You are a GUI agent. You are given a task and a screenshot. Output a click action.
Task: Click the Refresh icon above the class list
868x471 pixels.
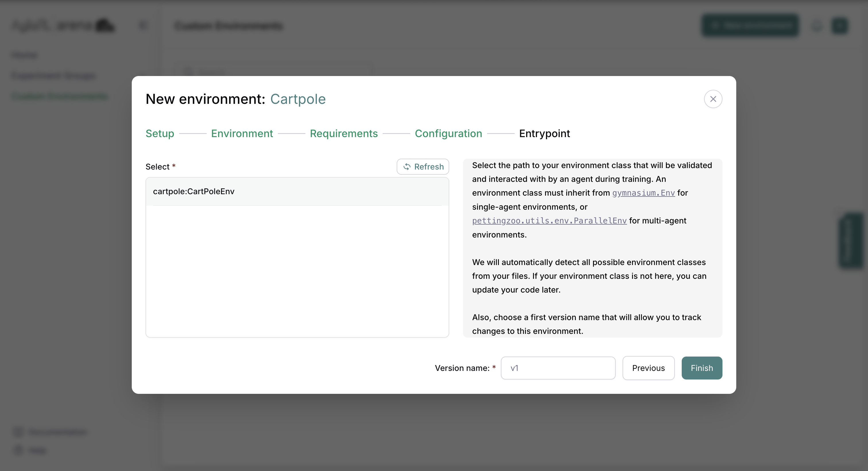pyautogui.click(x=407, y=167)
